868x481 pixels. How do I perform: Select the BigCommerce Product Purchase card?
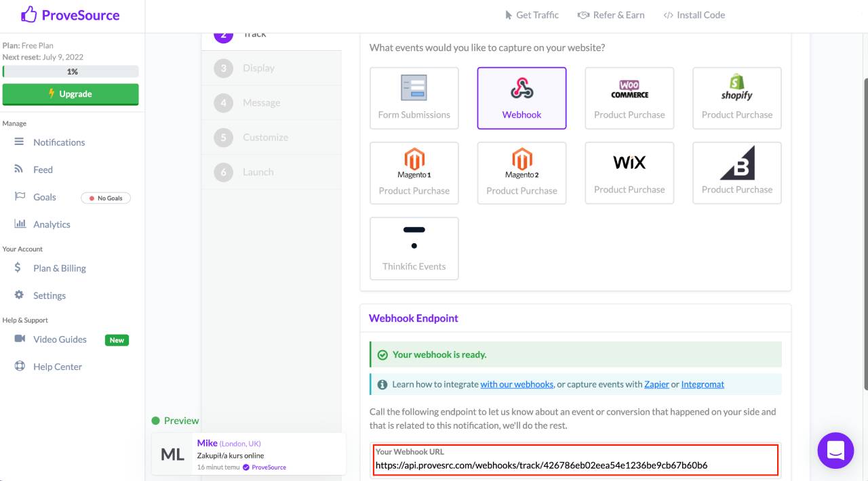click(736, 173)
